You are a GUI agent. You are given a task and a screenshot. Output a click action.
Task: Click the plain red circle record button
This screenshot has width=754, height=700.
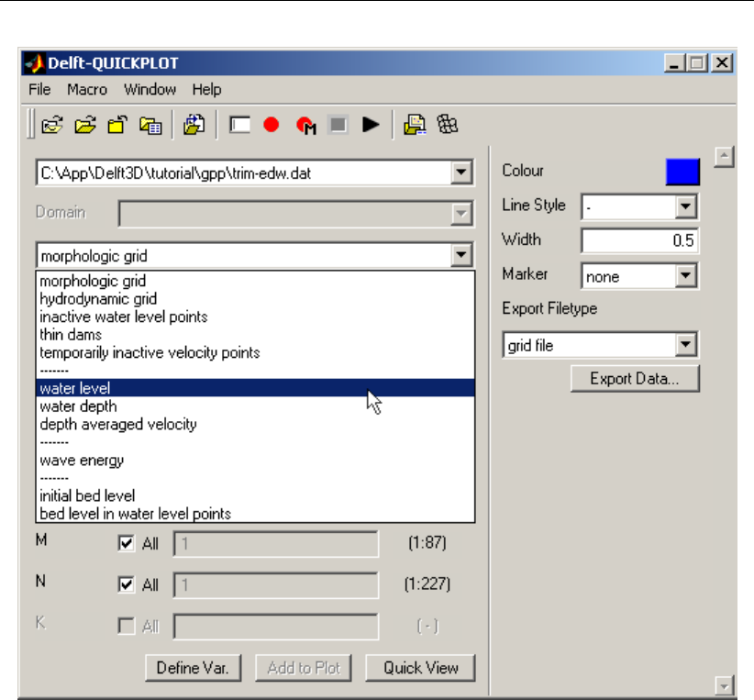click(272, 125)
